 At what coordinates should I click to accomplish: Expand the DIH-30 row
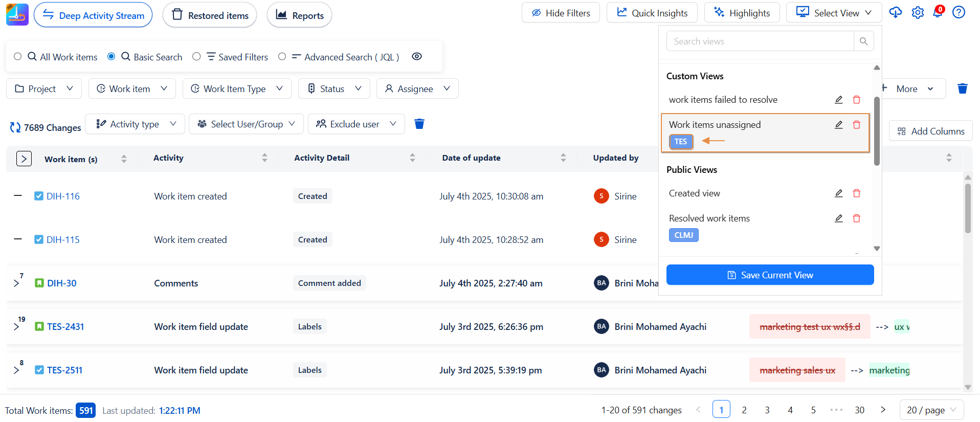[17, 283]
